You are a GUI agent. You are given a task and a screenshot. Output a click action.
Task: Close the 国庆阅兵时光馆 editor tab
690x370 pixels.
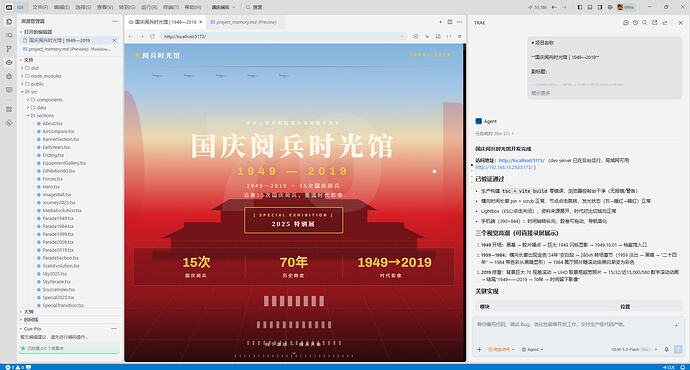point(201,22)
